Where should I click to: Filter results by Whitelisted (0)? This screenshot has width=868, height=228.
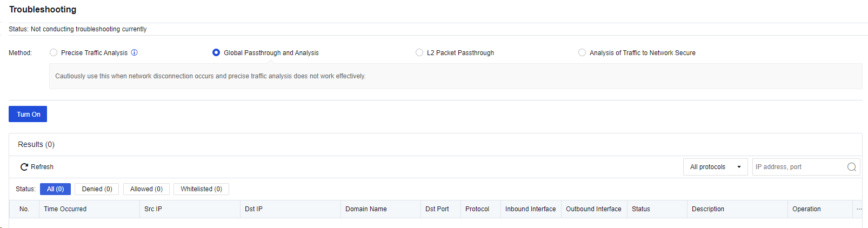coord(201,189)
